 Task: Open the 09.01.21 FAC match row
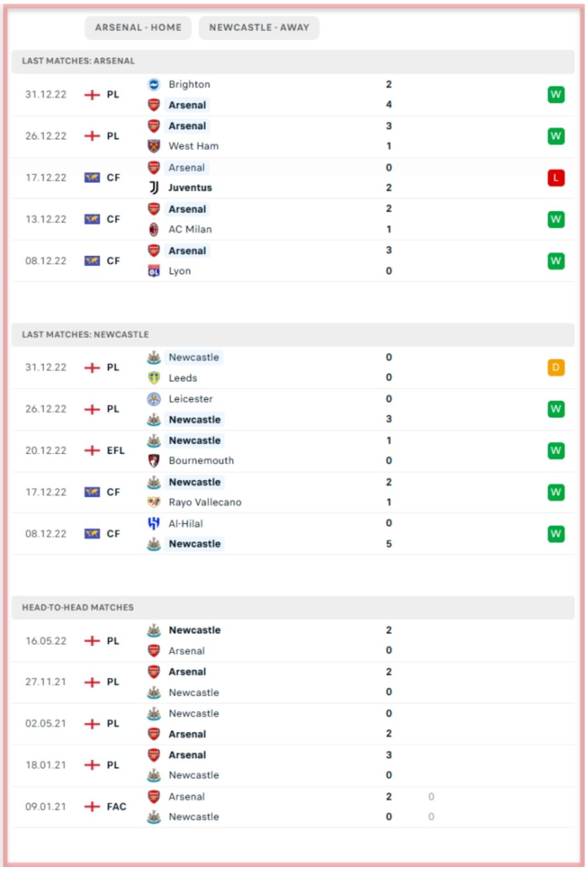(x=292, y=807)
